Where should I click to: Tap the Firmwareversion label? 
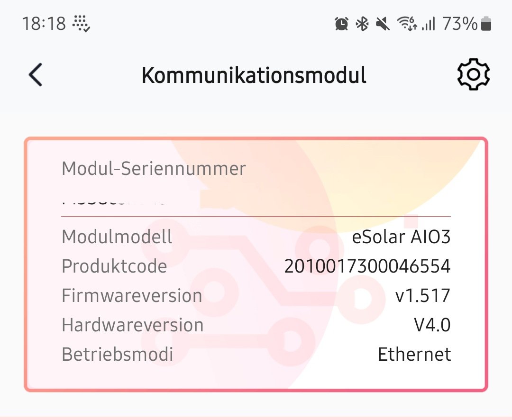click(x=132, y=296)
